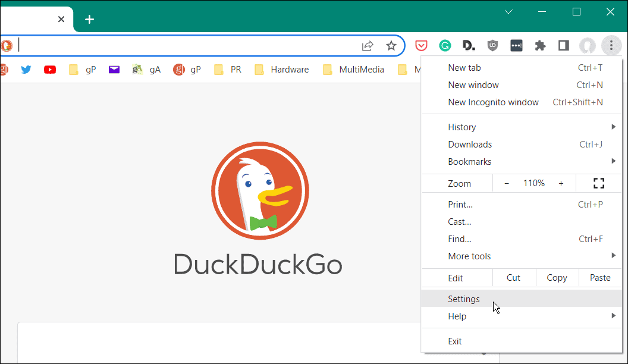Click the Paste button in Edit row

click(x=600, y=278)
